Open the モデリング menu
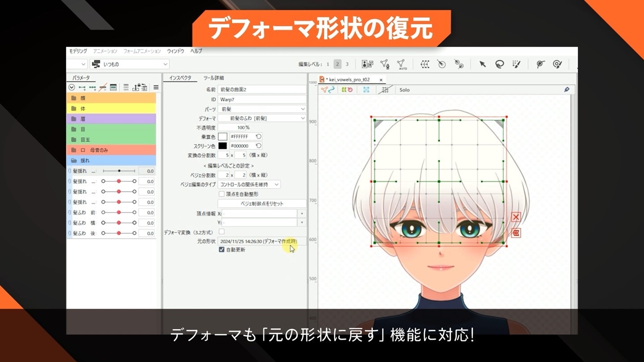This screenshot has height=362, width=644. tap(78, 51)
